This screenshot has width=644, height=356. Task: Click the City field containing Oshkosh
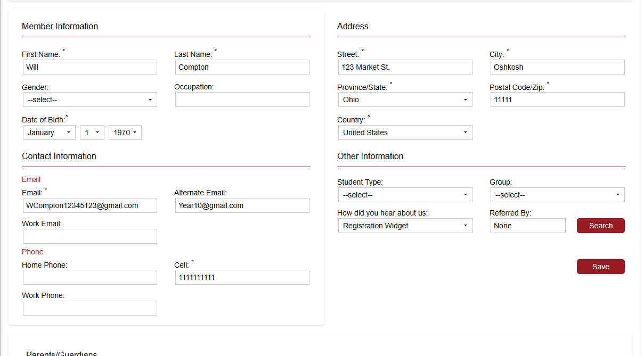557,67
